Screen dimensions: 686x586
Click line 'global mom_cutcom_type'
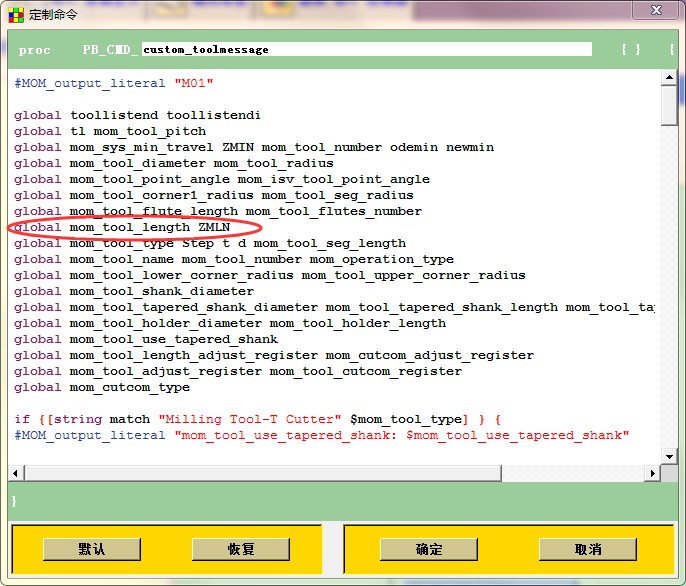pyautogui.click(x=102, y=387)
